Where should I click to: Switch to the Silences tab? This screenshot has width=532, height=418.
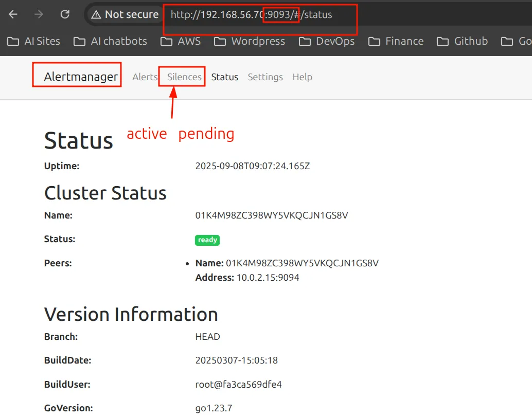[184, 77]
